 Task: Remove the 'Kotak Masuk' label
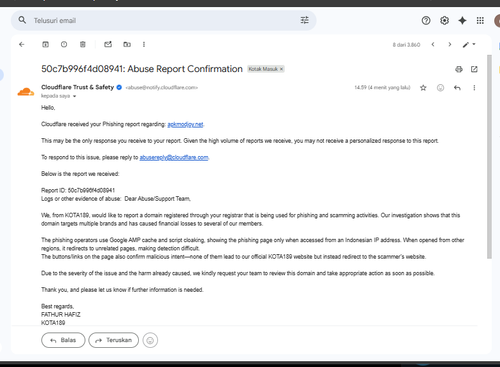click(x=282, y=69)
